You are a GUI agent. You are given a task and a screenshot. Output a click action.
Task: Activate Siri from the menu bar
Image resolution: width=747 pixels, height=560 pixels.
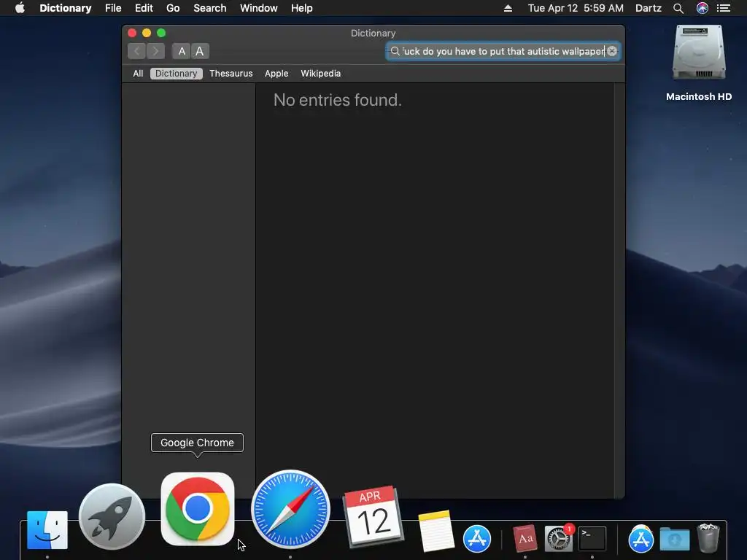click(x=703, y=8)
